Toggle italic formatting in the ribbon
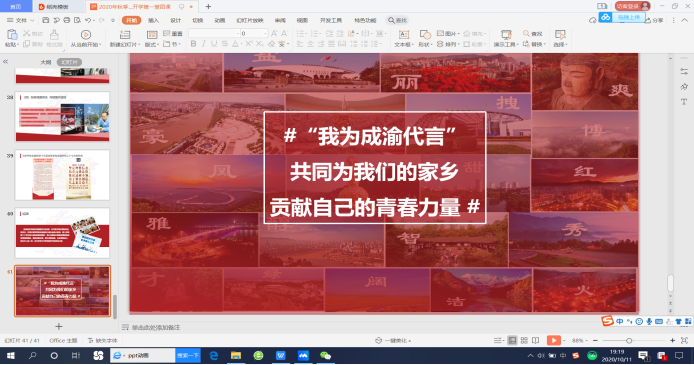The width and height of the screenshot is (694, 365). [204, 44]
